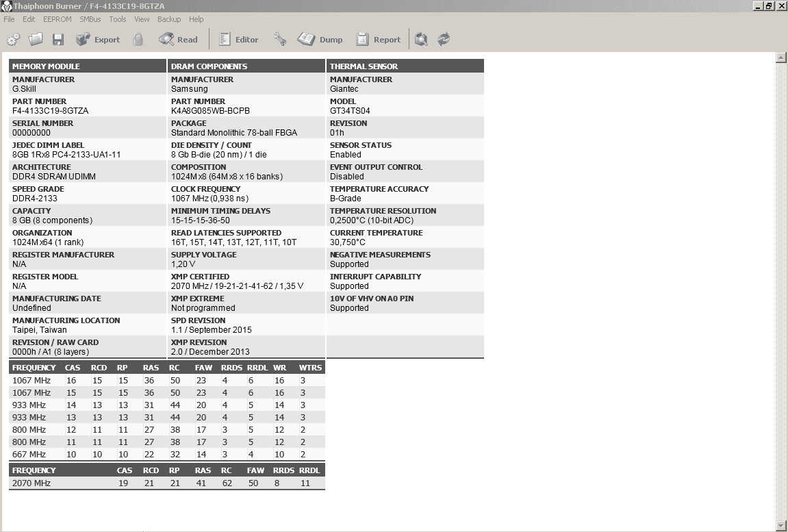Screen dimensions: 788x532
Task: Click XMP revision 2.0 / December 2013
Action: coord(210,352)
